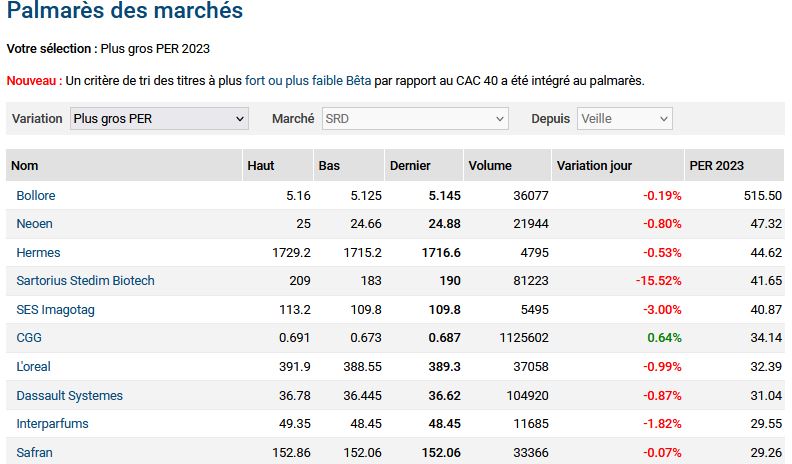Open the Variation 'Plus gros PER' dropdown

(x=159, y=119)
